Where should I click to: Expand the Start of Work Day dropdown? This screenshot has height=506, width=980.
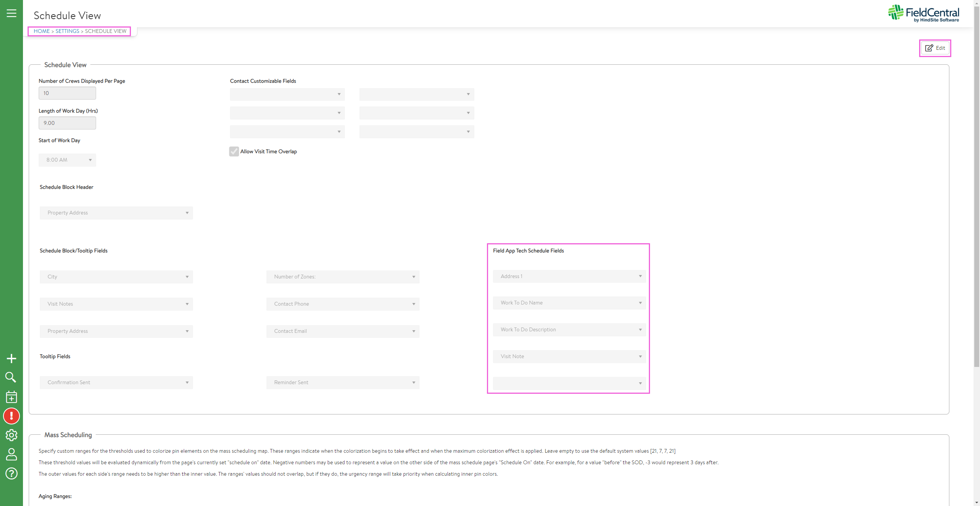coord(67,160)
